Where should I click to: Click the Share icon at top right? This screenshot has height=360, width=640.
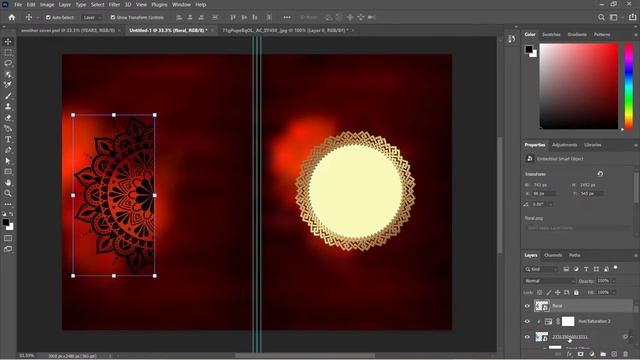point(632,17)
